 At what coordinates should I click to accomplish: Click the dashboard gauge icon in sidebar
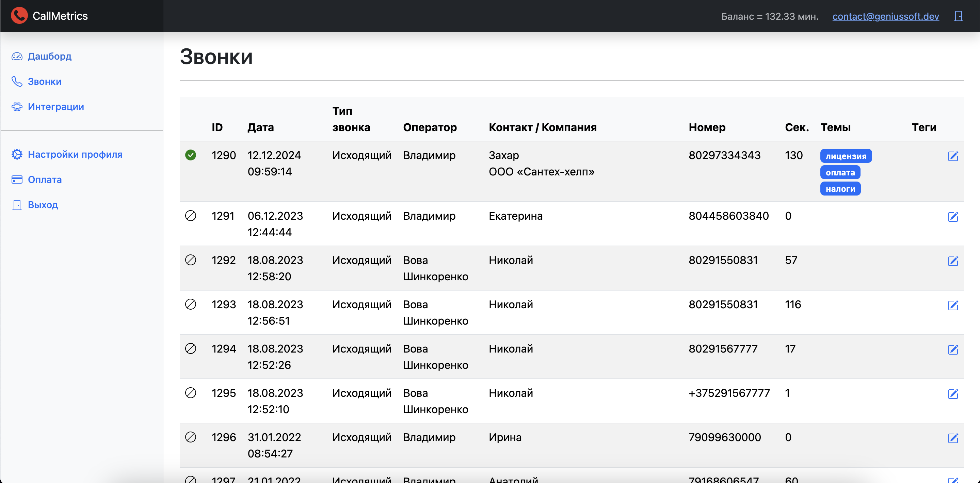[17, 56]
